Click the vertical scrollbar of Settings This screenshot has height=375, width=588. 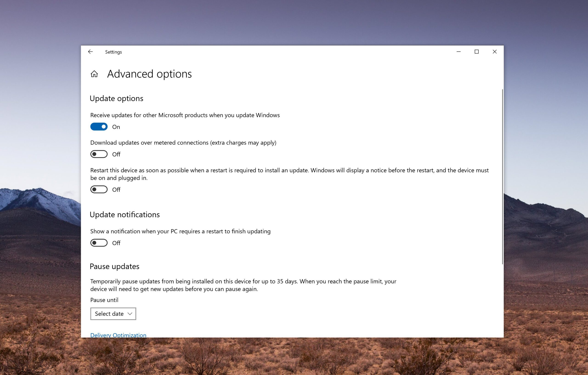click(x=502, y=177)
